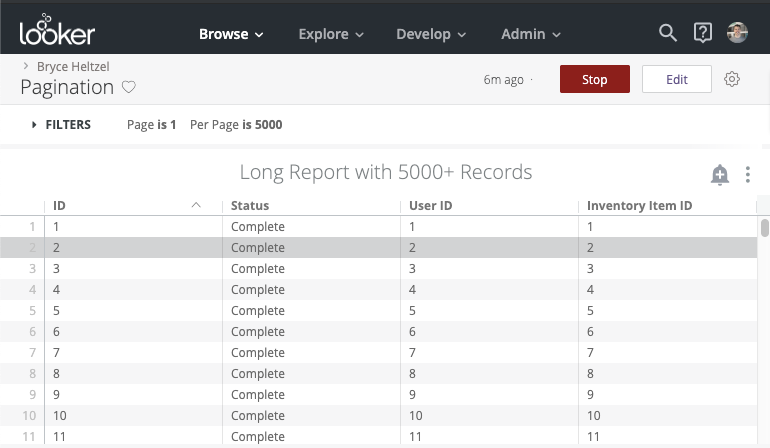Click the ID column sort arrow

click(196, 205)
